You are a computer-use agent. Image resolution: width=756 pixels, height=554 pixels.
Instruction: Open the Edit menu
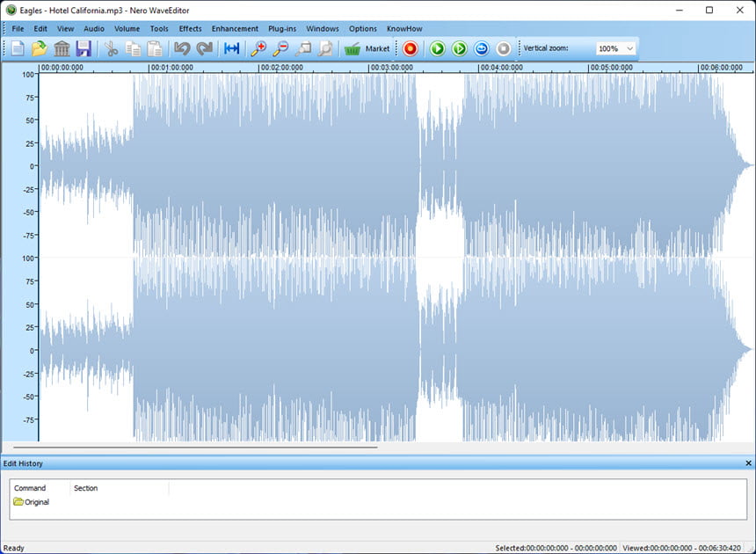40,28
